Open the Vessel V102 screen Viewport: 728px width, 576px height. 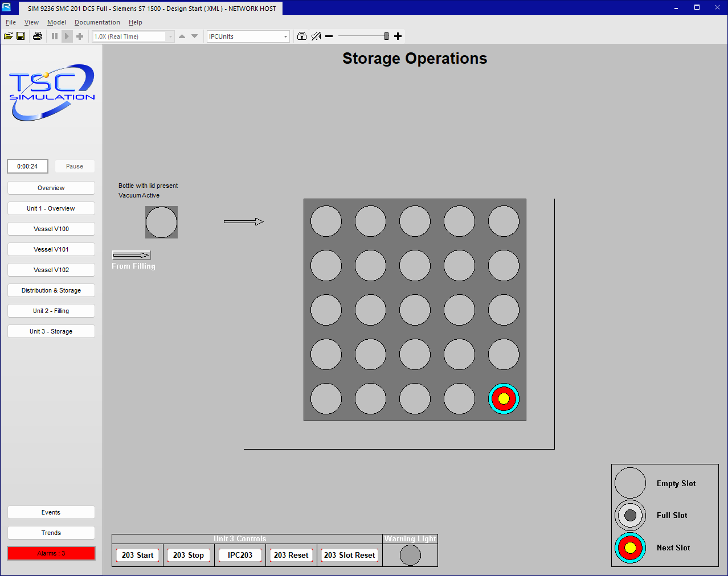[51, 270]
